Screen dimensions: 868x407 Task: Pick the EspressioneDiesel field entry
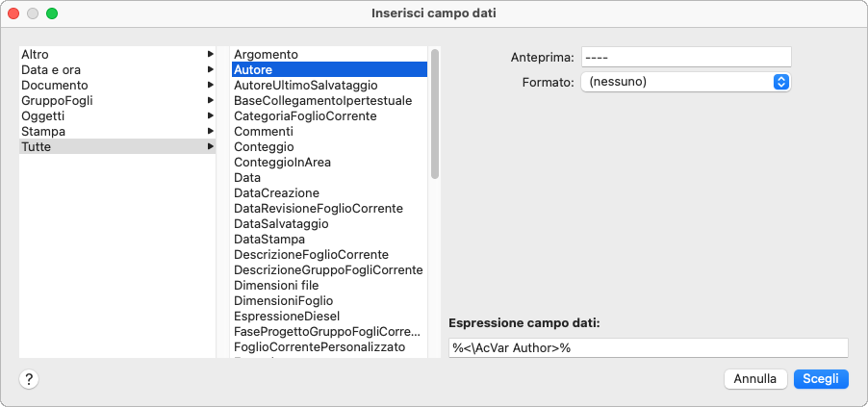(287, 316)
